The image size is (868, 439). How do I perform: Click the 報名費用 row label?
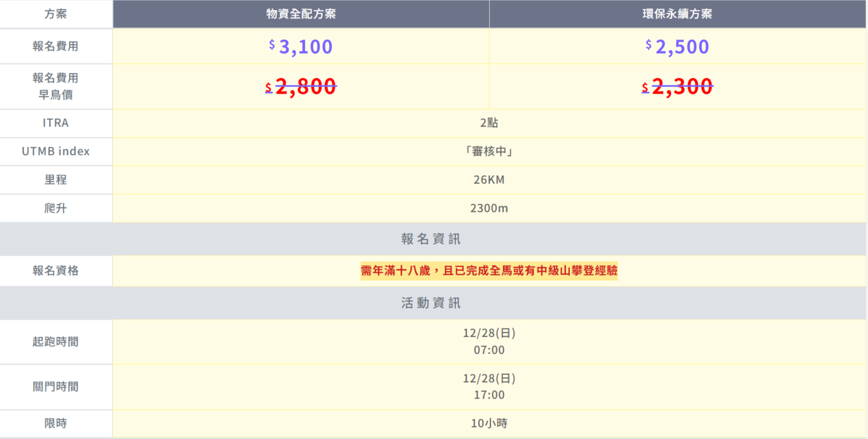pos(56,47)
